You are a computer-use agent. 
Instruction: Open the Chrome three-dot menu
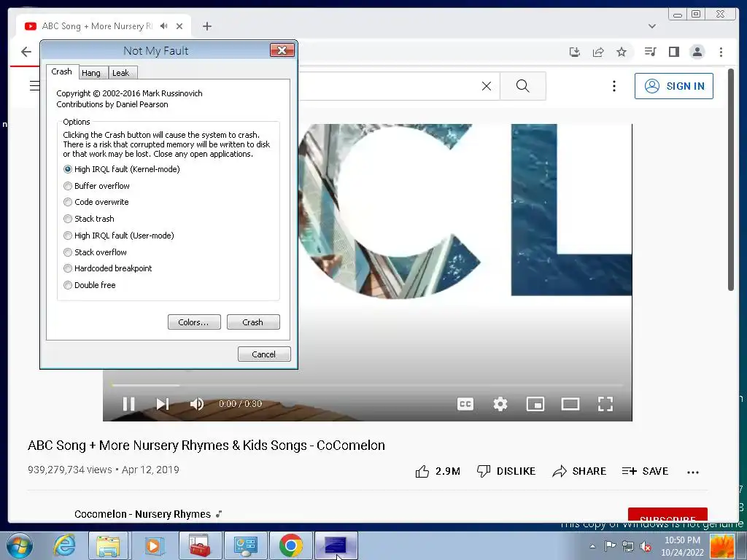click(721, 52)
